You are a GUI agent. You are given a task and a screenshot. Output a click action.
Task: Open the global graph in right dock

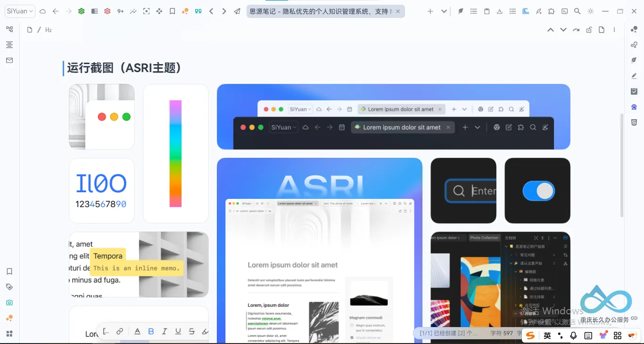634,45
